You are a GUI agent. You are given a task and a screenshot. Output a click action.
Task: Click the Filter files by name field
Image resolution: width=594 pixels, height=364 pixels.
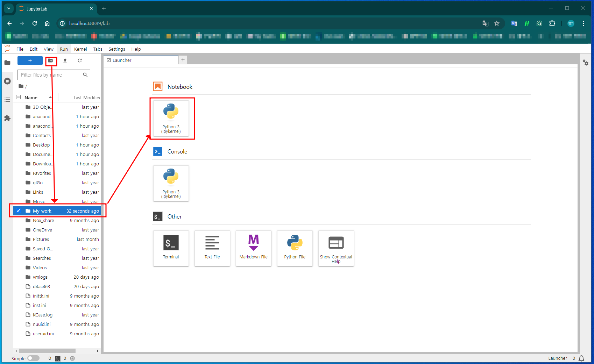(54, 75)
